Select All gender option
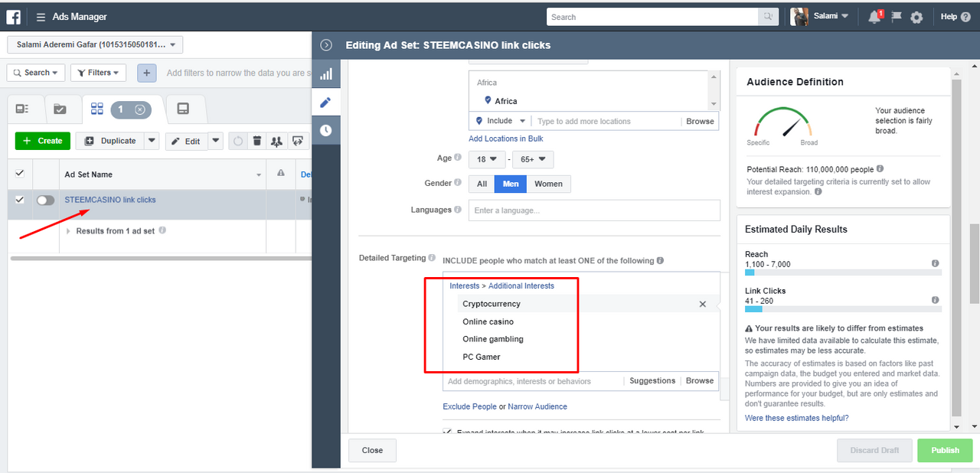The image size is (980, 473). (482, 184)
